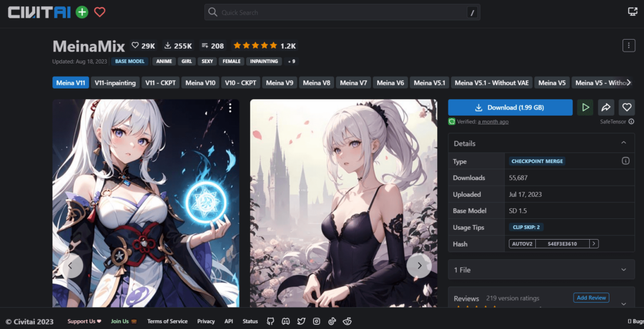Viewport: 644px width, 329px height.
Task: Open the GitHub link in the footer
Action: (270, 321)
